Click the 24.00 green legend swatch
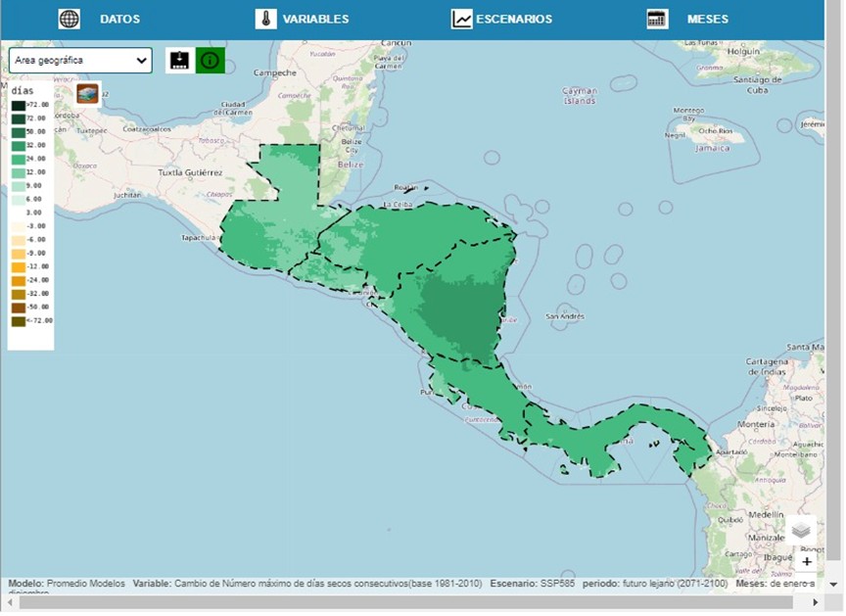This screenshot has width=846, height=616. (19, 159)
